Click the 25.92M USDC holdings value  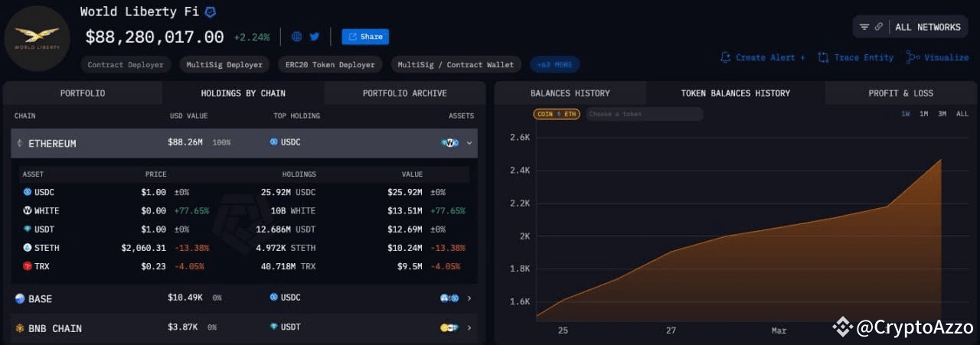288,192
